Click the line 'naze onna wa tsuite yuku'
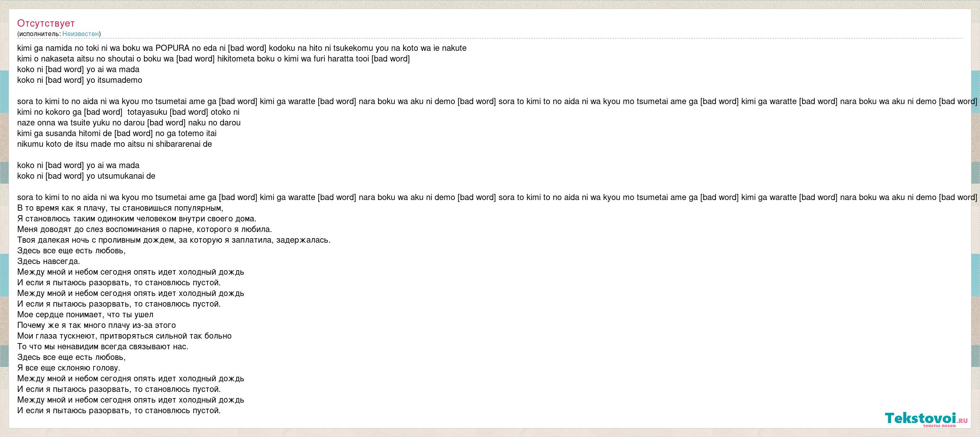The image size is (980, 437). [129, 123]
